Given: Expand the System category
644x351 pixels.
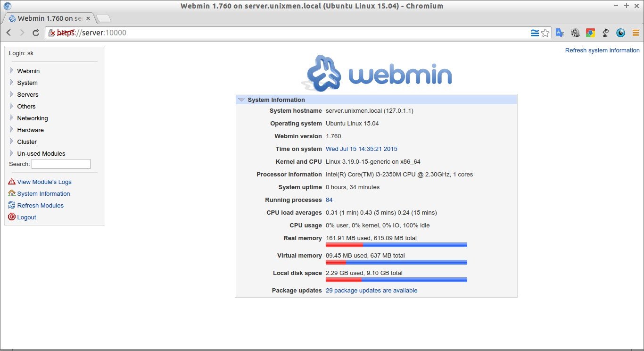Looking at the screenshot, I should [x=12, y=83].
